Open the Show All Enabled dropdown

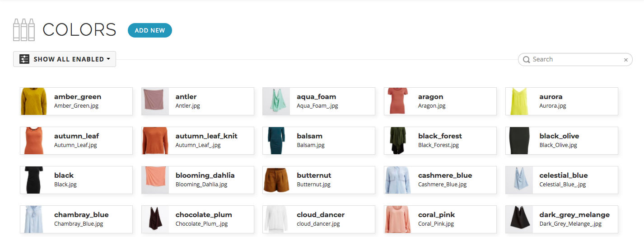pos(65,59)
